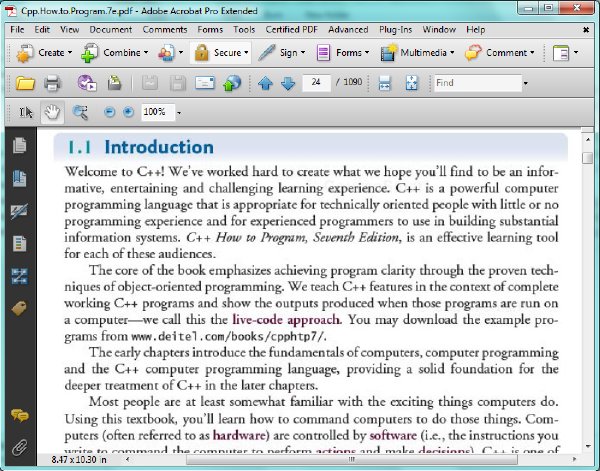This screenshot has height=471, width=600.
Task: Open the Tools menu
Action: click(244, 30)
